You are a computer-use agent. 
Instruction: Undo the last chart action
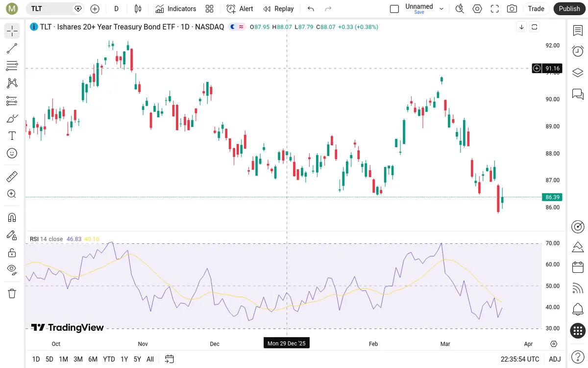point(311,9)
